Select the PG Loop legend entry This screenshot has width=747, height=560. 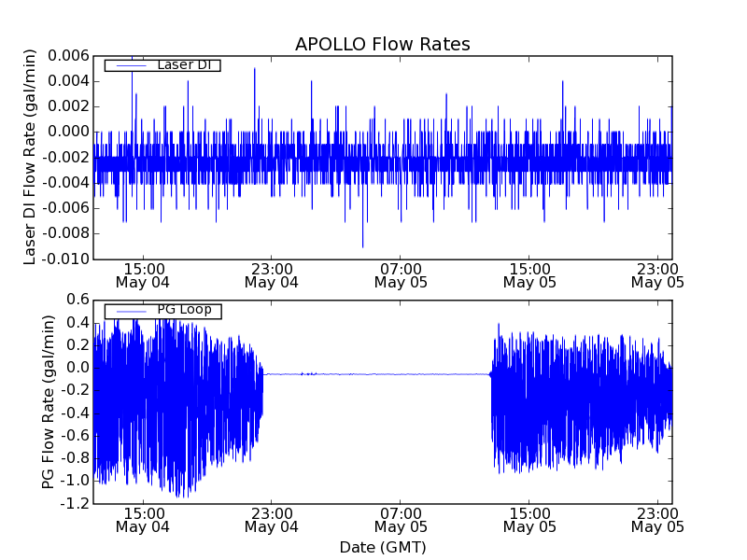pos(183,310)
